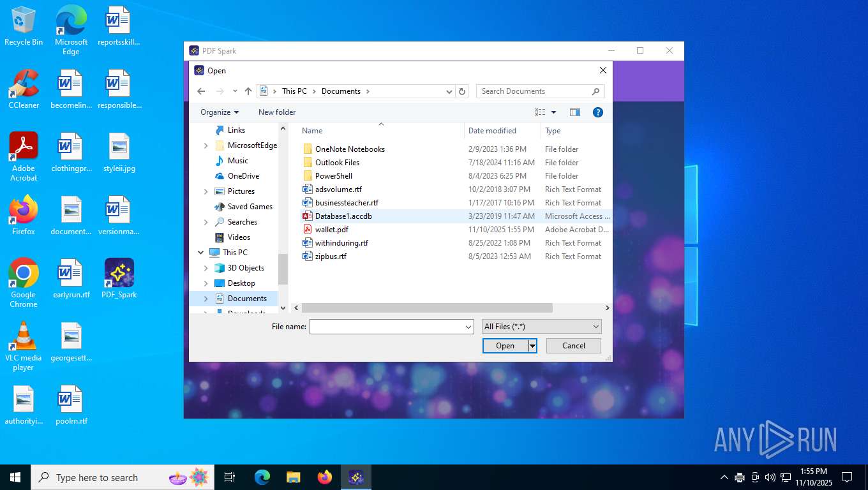This screenshot has width=868, height=490.
Task: Select the wallet.pdf file
Action: (332, 230)
